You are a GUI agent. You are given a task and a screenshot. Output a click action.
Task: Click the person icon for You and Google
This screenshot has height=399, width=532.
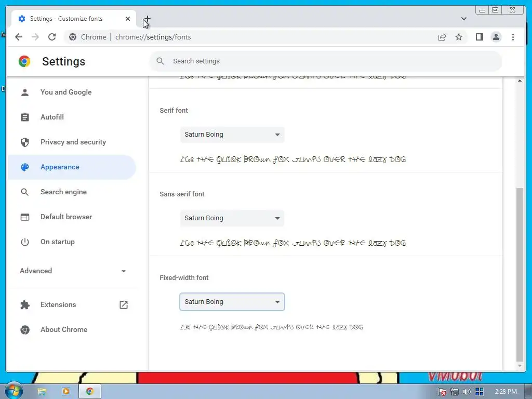[25, 92]
